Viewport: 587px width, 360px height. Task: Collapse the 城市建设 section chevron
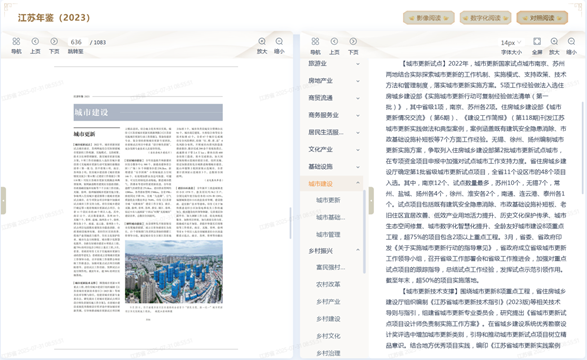point(358,183)
